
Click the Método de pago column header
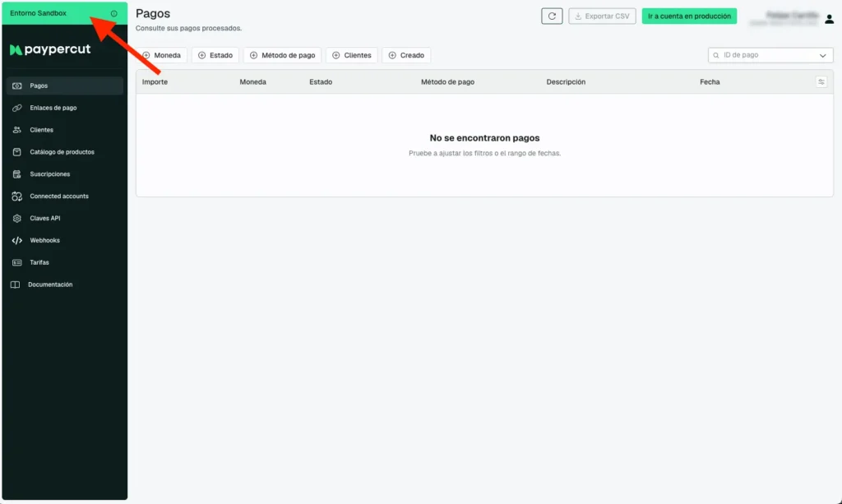447,82
